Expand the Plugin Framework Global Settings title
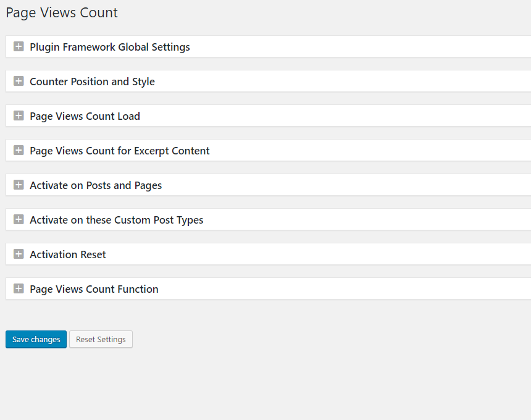This screenshot has height=420, width=531. pos(109,47)
